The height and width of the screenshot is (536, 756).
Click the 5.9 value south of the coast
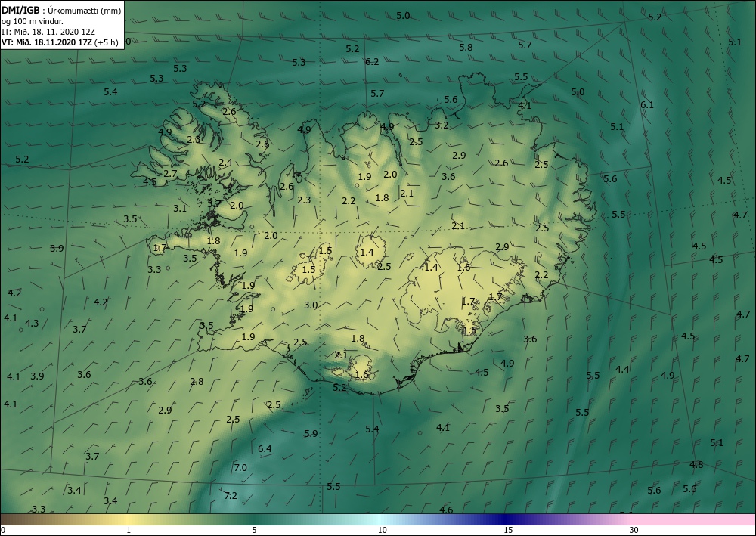(311, 433)
